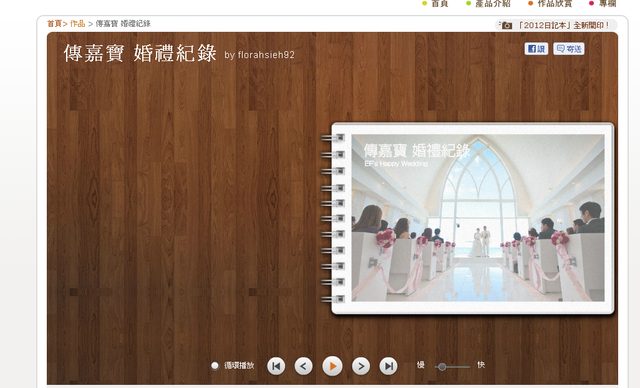This screenshot has width=640, height=388.
Task: Open the 作品 breadcrumb link
Action: pyautogui.click(x=78, y=24)
